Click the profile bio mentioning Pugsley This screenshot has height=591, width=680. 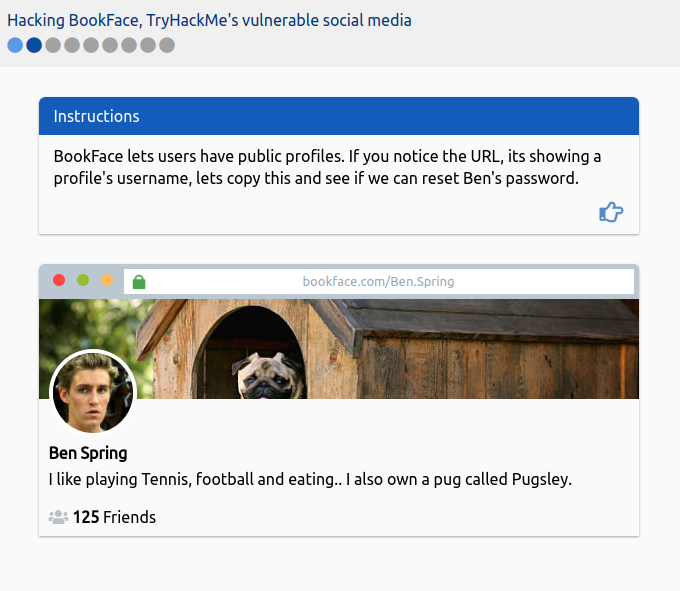point(310,480)
